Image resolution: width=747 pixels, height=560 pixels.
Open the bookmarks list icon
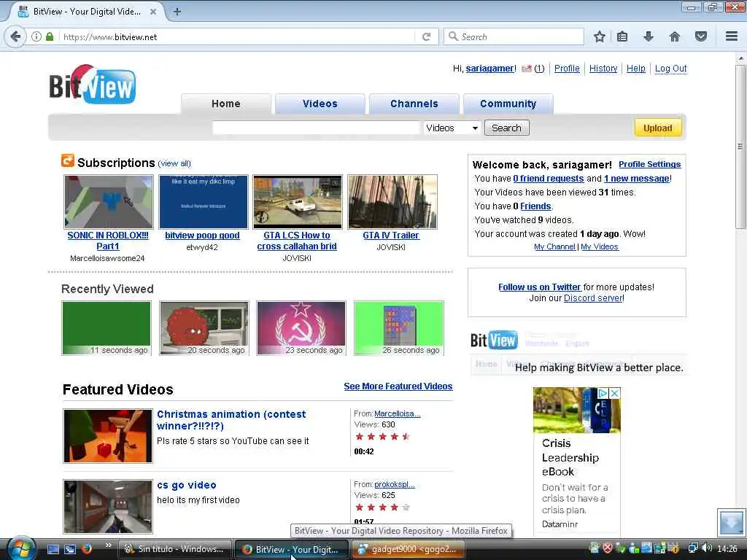(622, 36)
